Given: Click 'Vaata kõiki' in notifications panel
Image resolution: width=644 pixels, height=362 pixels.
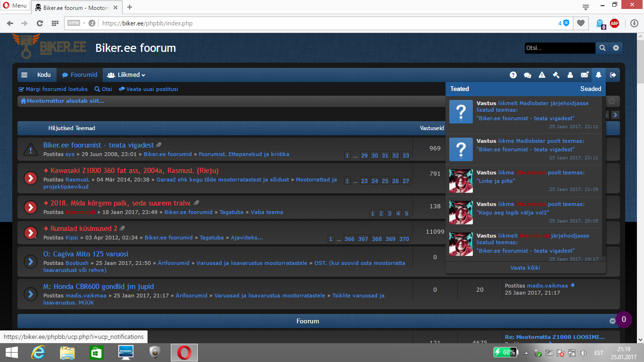Looking at the screenshot, I should [x=525, y=268].
